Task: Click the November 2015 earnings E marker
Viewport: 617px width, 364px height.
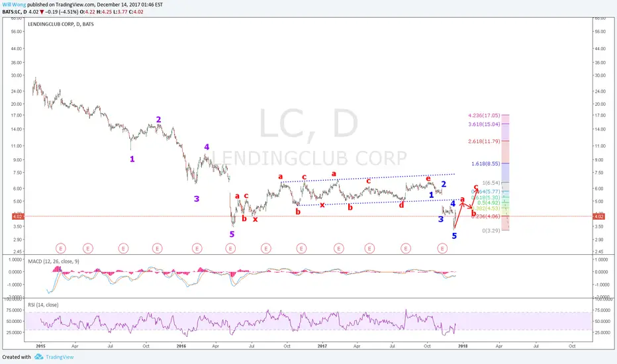Action: 157,248
